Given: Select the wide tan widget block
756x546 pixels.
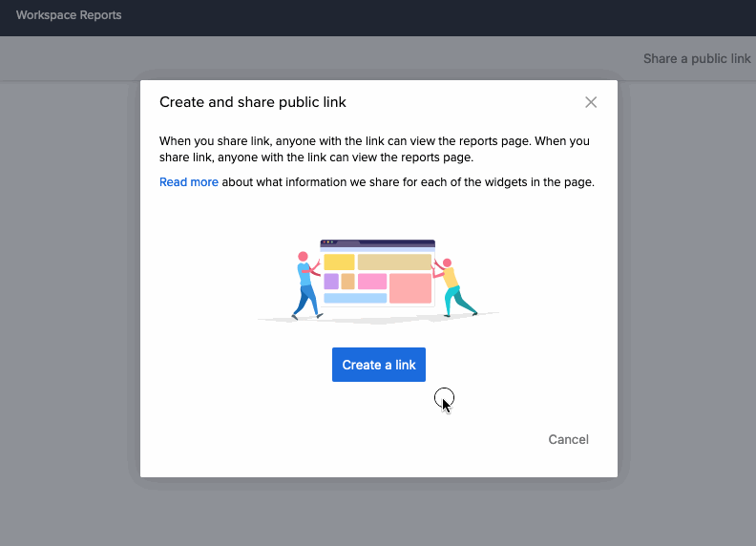Looking at the screenshot, I should point(394,262).
